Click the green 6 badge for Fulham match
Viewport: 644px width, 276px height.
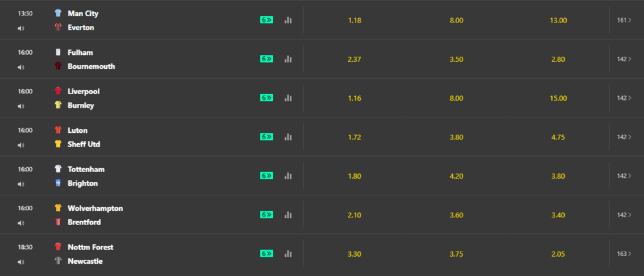click(267, 59)
